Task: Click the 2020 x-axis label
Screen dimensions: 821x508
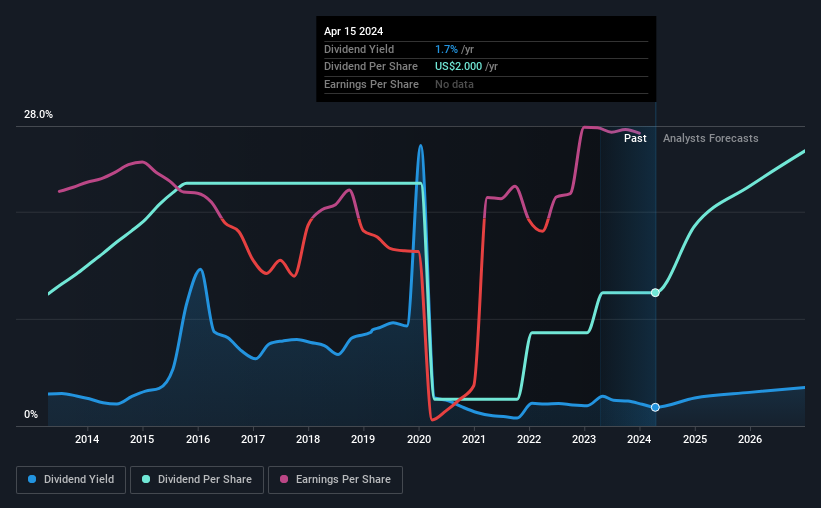Action: tap(419, 439)
